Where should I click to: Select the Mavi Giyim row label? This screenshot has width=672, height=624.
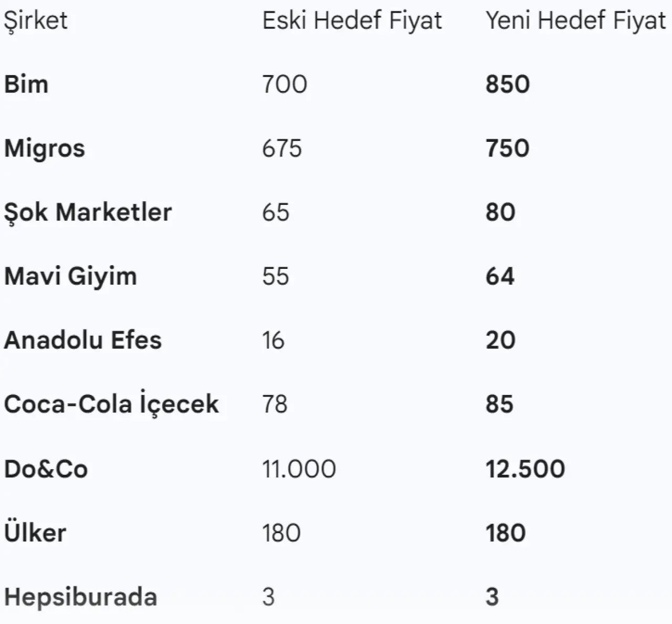(x=70, y=276)
